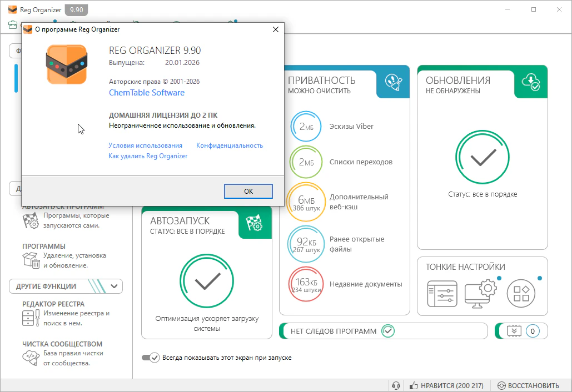Open the Registry Editor sidebar icon
Screen dimensions: 572x392
click(x=29, y=318)
